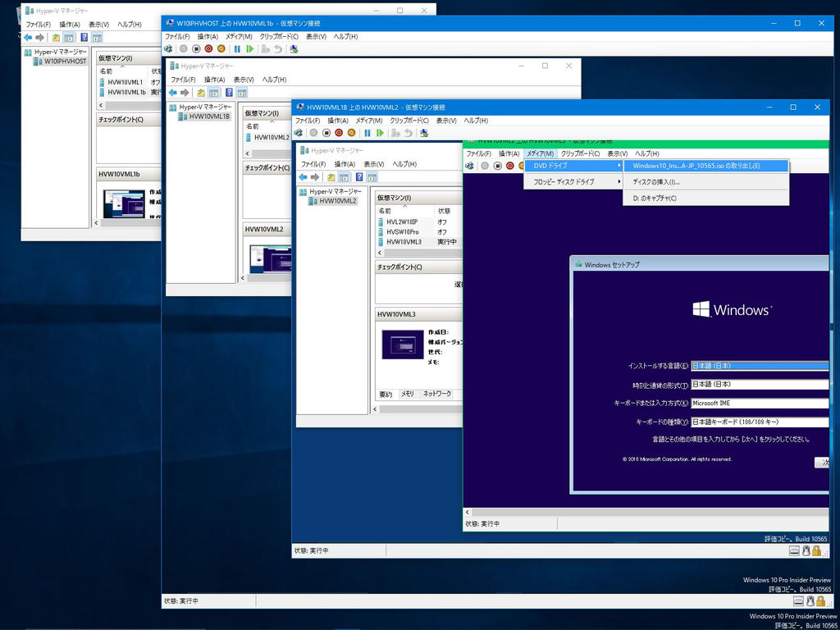Click red Shut Down icon in HVW10VML2 connection toolbar
Screen dimensions: 840x630
339,133
